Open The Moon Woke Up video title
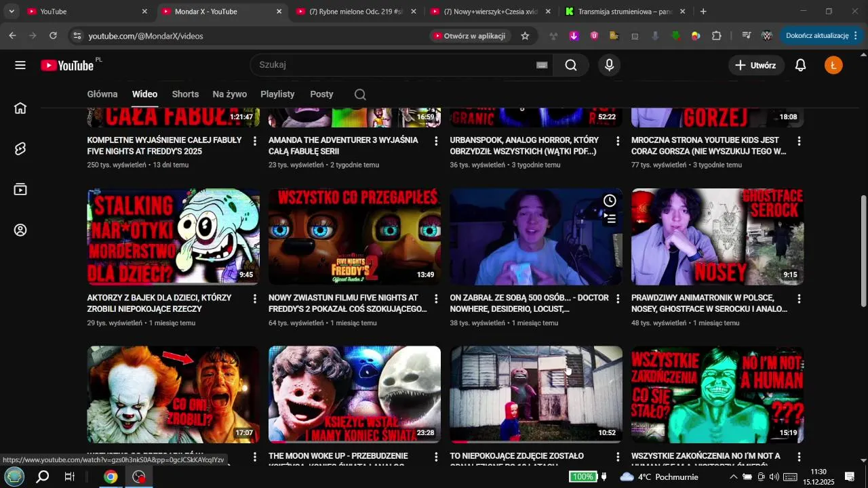Screen dimensions: 868x488 click(x=338, y=460)
